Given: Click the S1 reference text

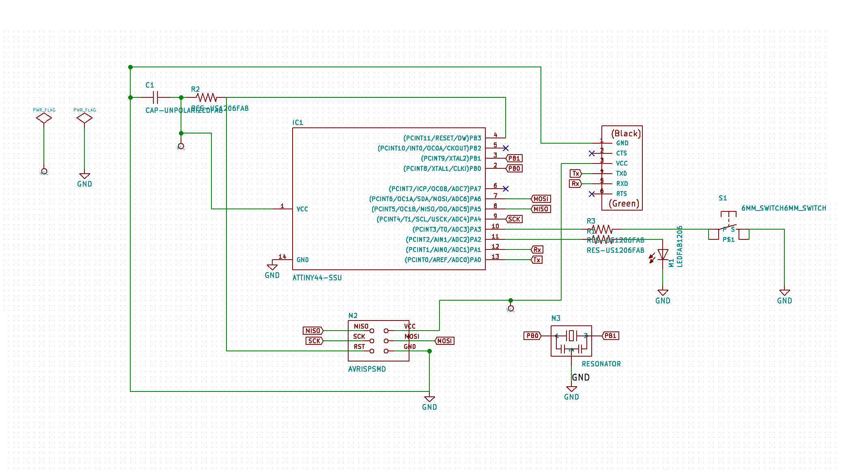Looking at the screenshot, I should pos(723,198).
